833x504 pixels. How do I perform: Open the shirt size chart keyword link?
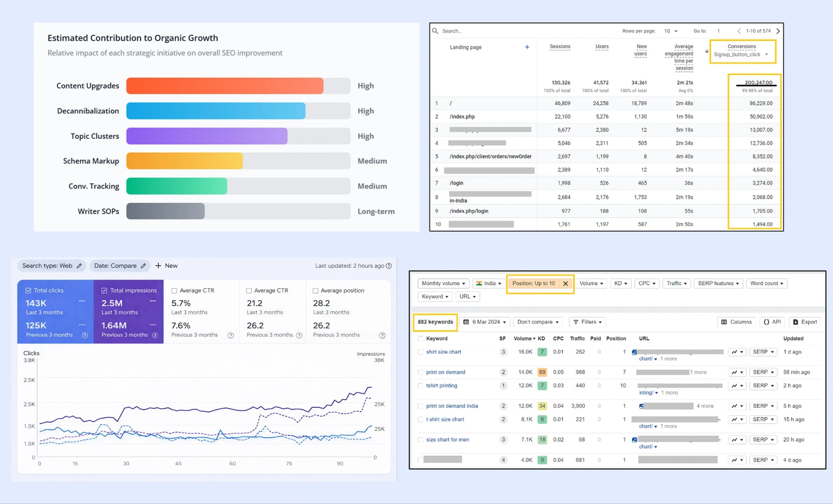click(443, 352)
